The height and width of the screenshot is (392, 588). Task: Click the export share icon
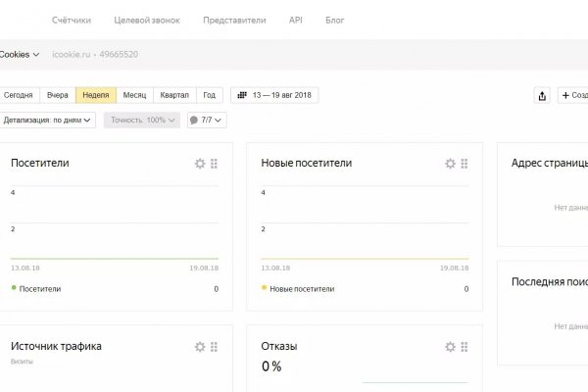(x=542, y=96)
